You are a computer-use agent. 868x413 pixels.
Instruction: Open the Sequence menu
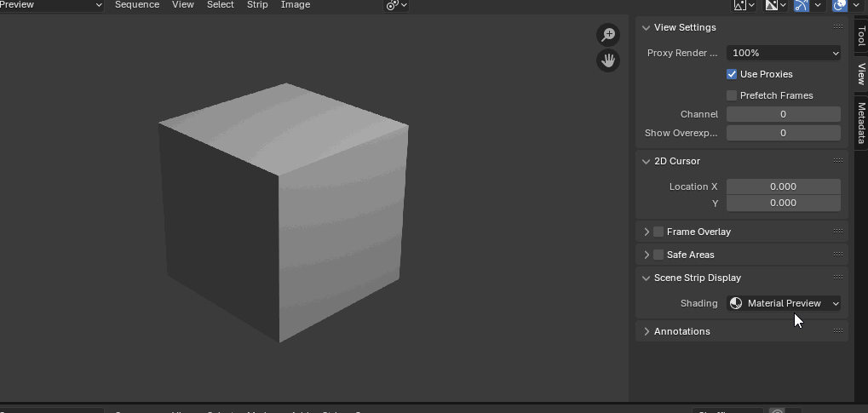point(137,5)
